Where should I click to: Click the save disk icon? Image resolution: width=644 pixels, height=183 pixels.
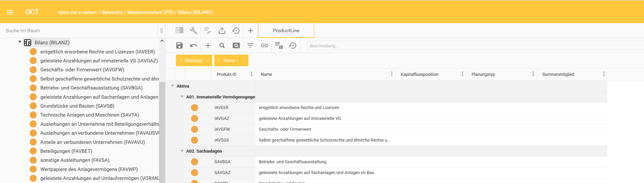pyautogui.click(x=179, y=45)
